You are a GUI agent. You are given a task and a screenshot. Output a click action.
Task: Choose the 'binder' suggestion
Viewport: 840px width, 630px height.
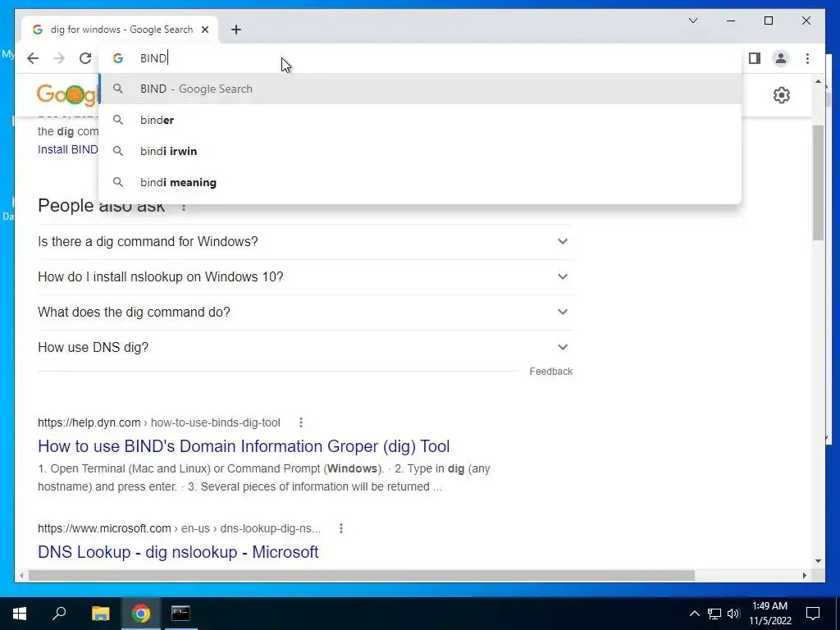[421, 120]
